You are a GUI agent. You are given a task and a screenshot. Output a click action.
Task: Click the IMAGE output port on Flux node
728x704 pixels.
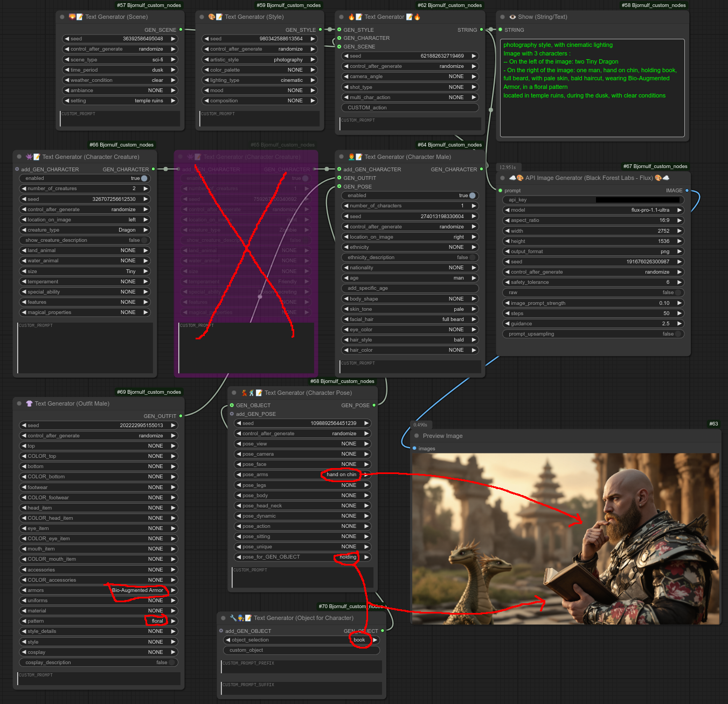click(687, 191)
